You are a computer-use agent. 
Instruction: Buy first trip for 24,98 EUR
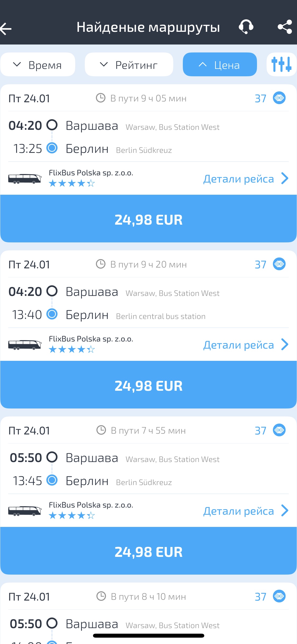click(x=148, y=219)
